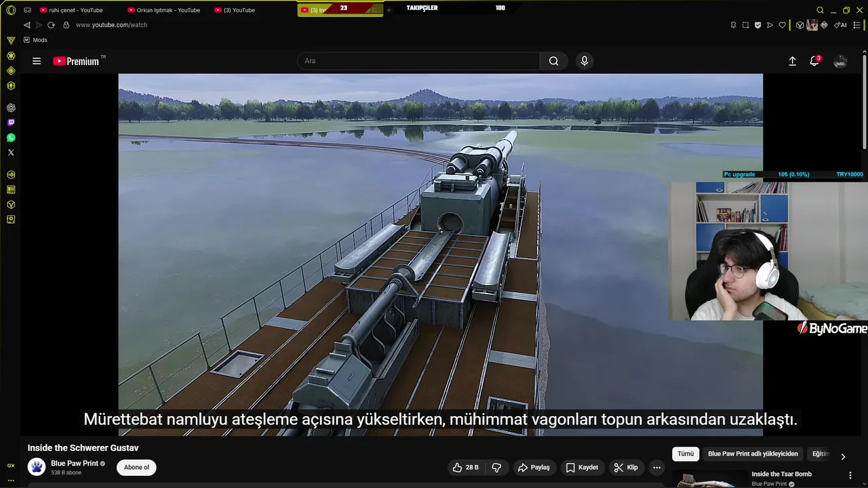Open the Aria AI toolbar button
The width and height of the screenshot is (868, 488).
[840, 25]
